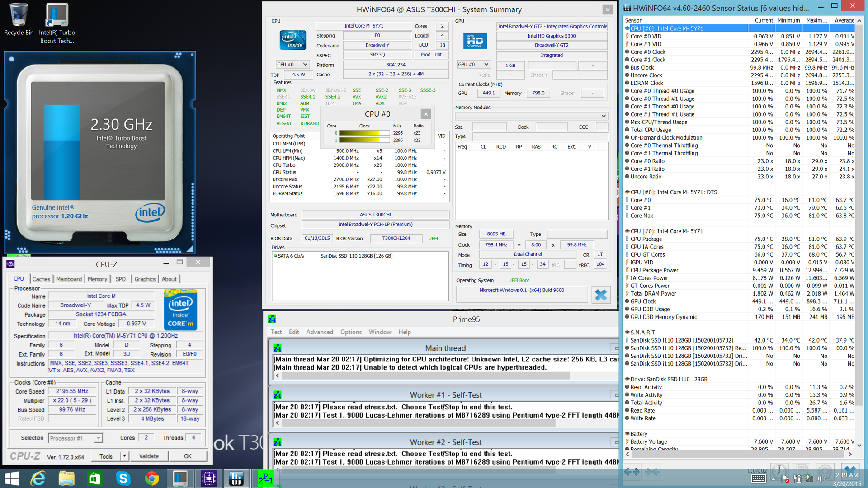This screenshot has width=868, height=488.
Task: Select the 'S.M.A.R.T.' sensor group header
Action: (740, 333)
